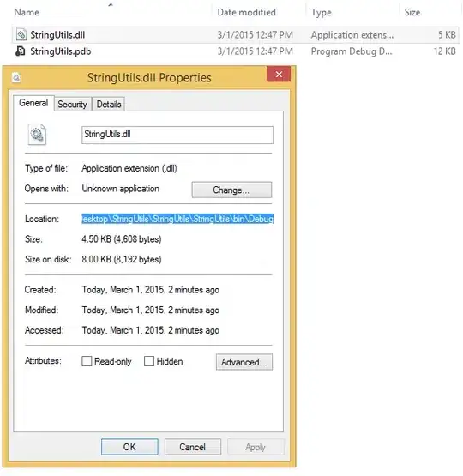Click the '8.00 KB (8,192 bytes)' size on disk value
463x476 pixels.
pyautogui.click(x=122, y=259)
